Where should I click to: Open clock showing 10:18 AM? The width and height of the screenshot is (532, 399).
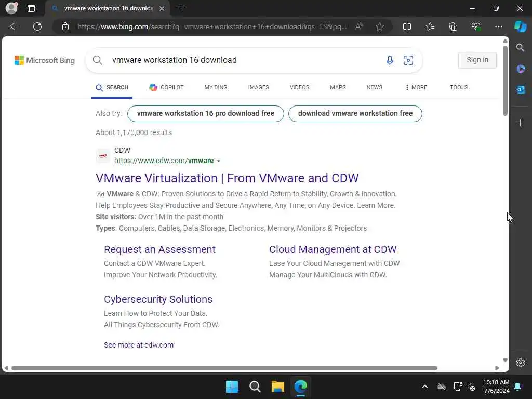tap(496, 387)
